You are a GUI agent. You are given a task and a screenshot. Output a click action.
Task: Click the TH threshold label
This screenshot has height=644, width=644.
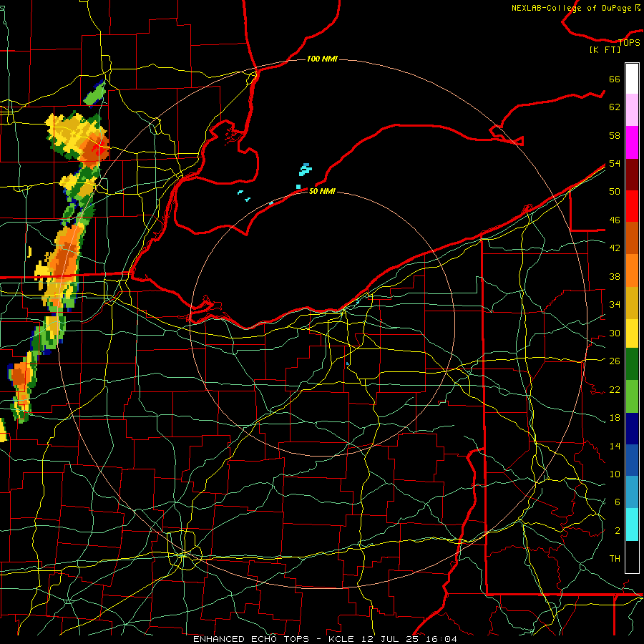(x=615, y=559)
